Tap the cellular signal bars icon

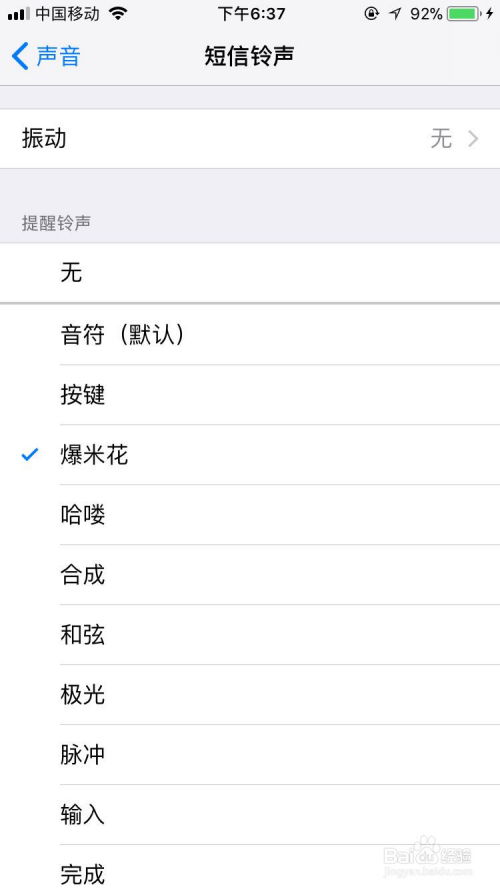[19, 14]
